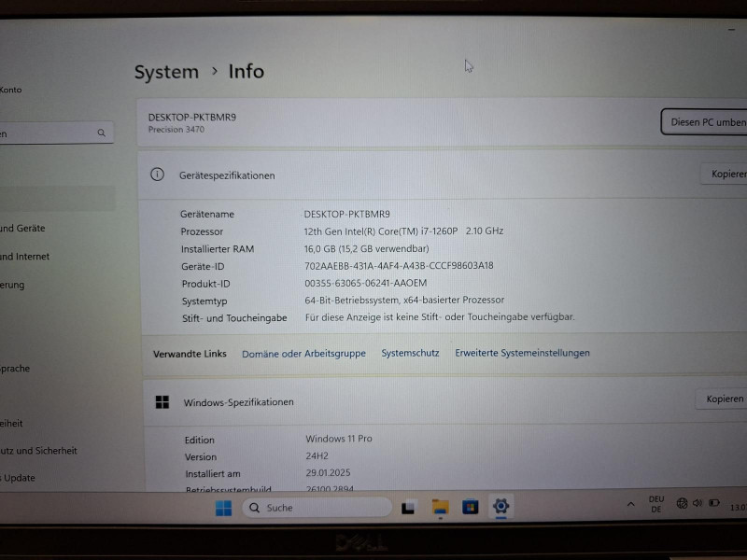The height and width of the screenshot is (560, 747).
Task: Click the "Edition" label
Action: 200,440
